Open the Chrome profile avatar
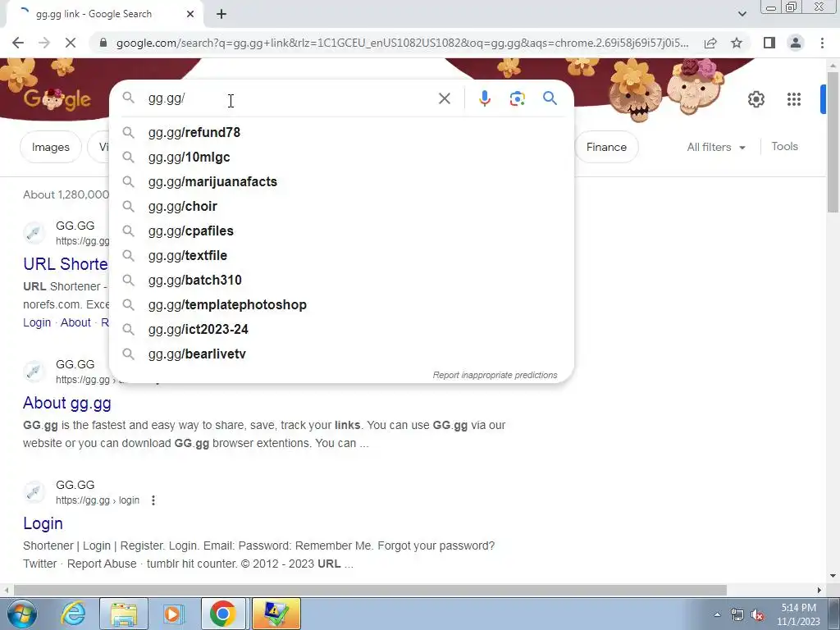Viewport: 840px width, 630px height. click(x=796, y=43)
